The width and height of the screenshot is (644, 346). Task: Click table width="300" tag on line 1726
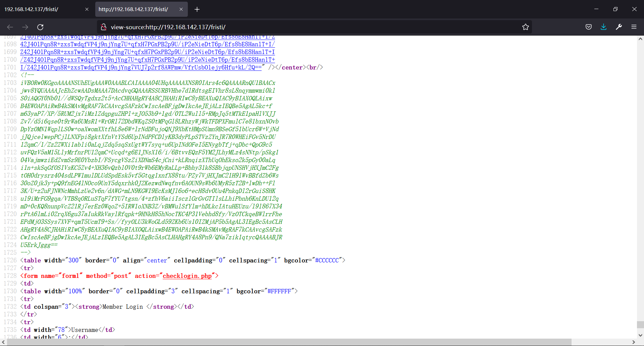(183, 260)
